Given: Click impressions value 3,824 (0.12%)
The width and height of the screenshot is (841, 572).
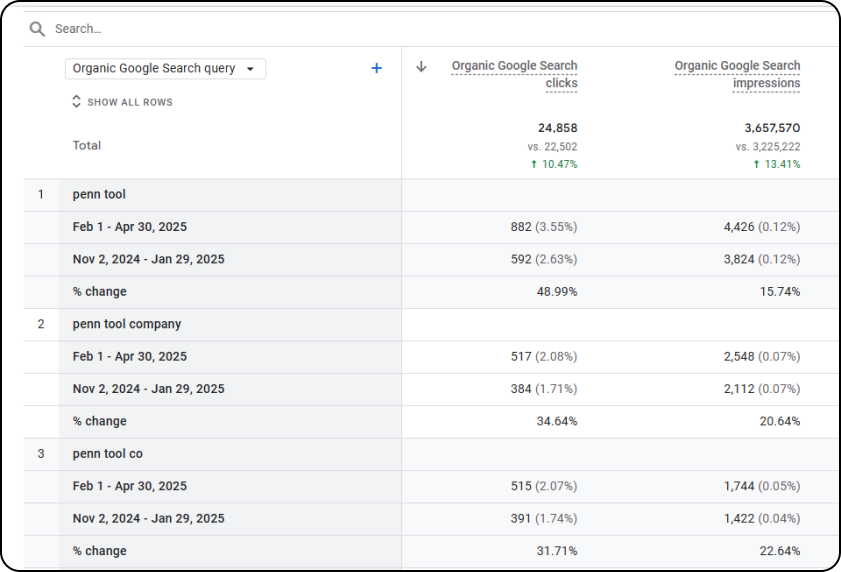Looking at the screenshot, I should 762,259.
